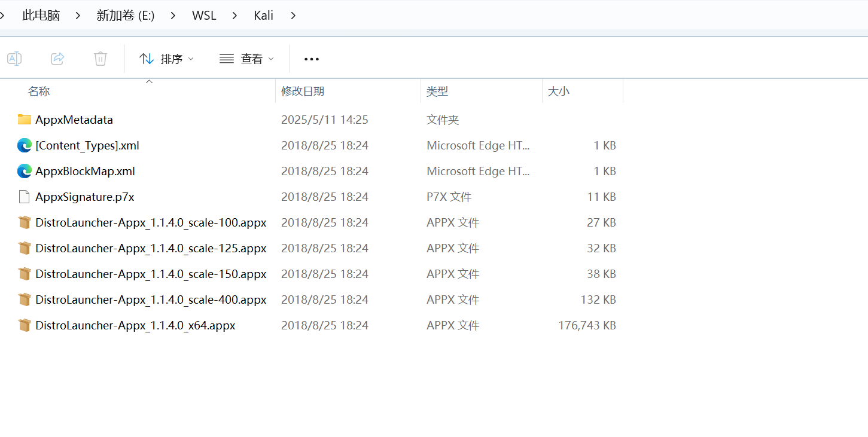Click the 27 KB size cell
Screen dimensions: 868x437
coord(601,222)
